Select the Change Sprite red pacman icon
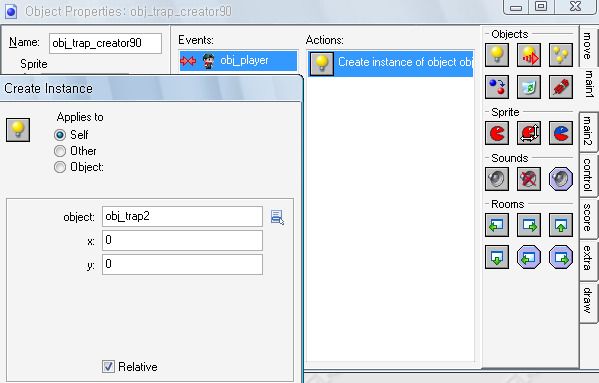Viewport: 599px width, 383px height. 497,133
